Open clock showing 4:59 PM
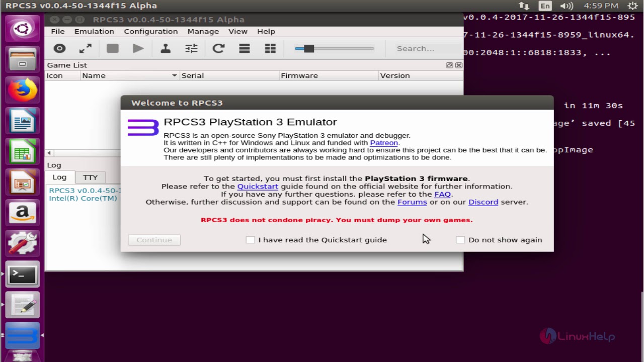644x362 pixels. point(601,6)
